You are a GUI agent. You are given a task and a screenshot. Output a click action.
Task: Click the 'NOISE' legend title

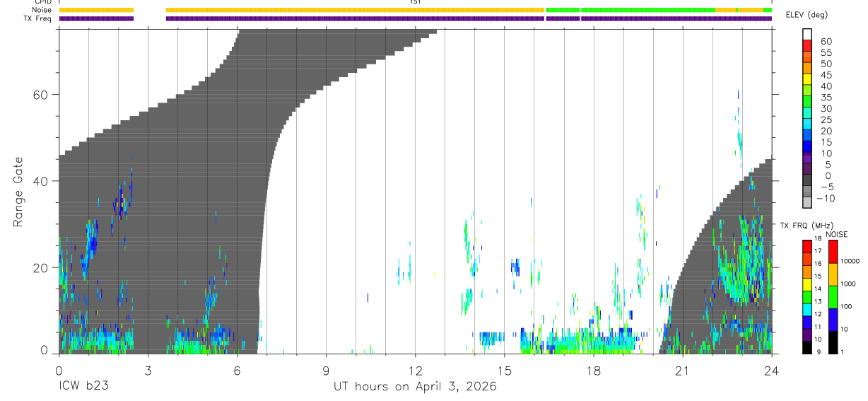tap(837, 234)
